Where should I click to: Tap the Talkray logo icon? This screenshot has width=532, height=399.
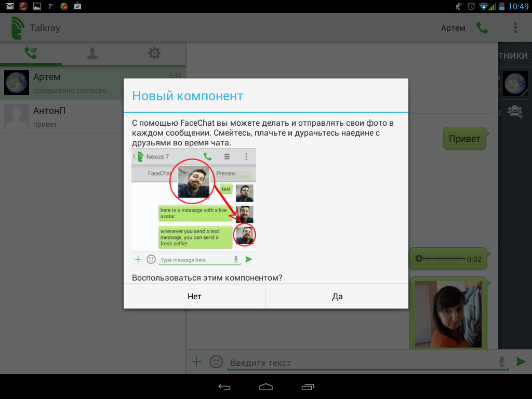pyautogui.click(x=18, y=28)
